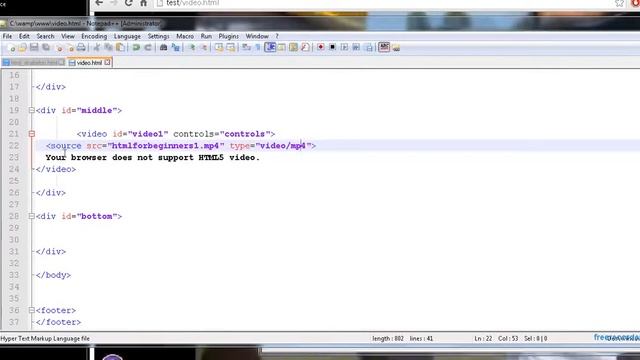
Task: Open the Macro menu
Action: [185, 36]
